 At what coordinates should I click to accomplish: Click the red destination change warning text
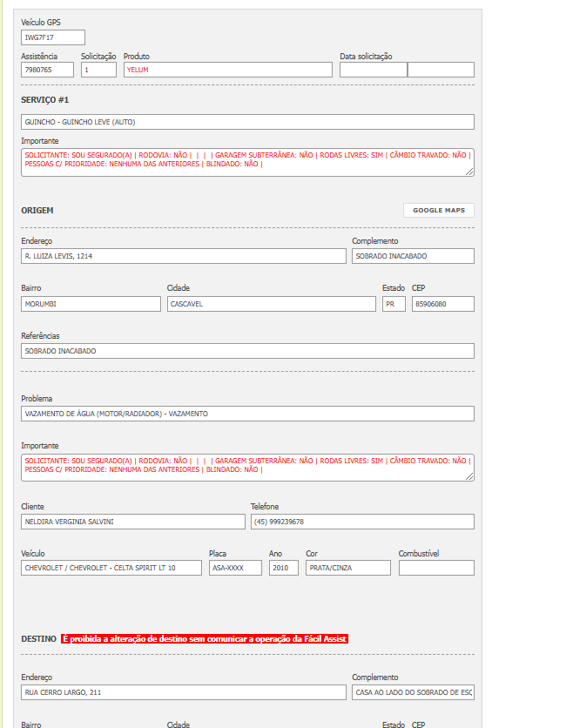(x=205, y=639)
